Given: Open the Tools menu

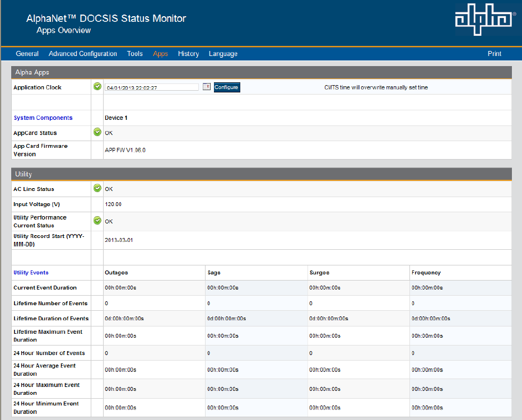Looking at the screenshot, I should coord(135,54).
